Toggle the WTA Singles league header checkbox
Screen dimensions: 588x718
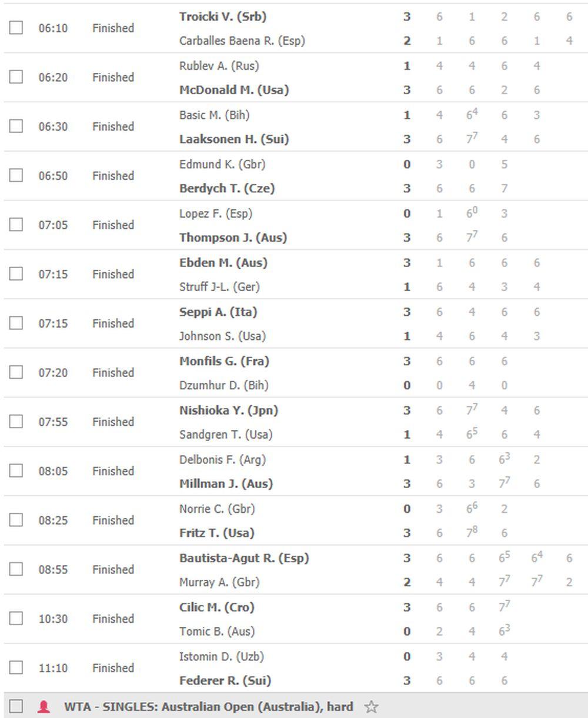coord(16,706)
